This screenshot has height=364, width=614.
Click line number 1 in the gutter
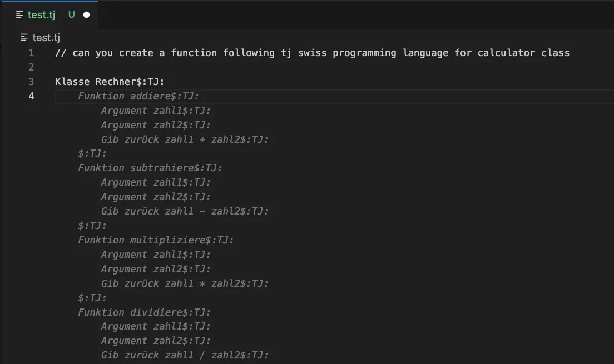tap(31, 53)
